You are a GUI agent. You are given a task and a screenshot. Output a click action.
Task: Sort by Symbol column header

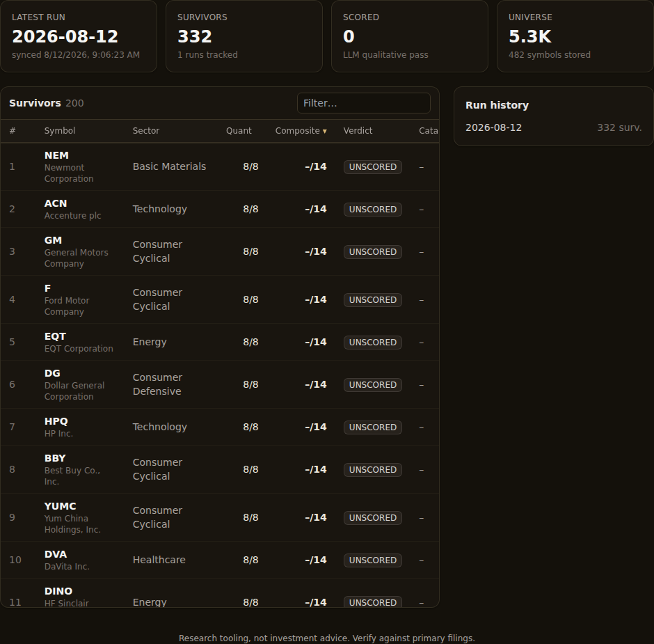(x=60, y=131)
